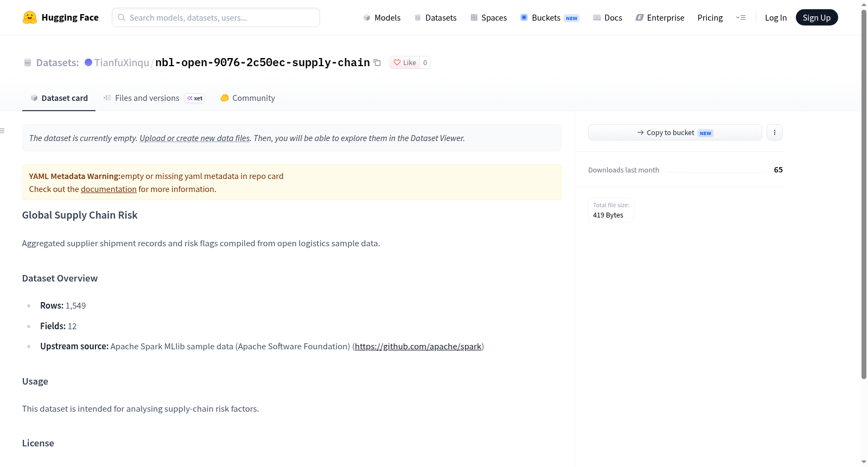Click the Sign Up button

point(816,17)
